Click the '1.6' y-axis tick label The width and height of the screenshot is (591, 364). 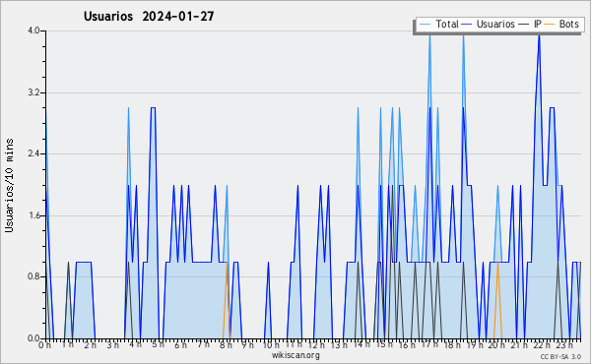[x=33, y=215]
